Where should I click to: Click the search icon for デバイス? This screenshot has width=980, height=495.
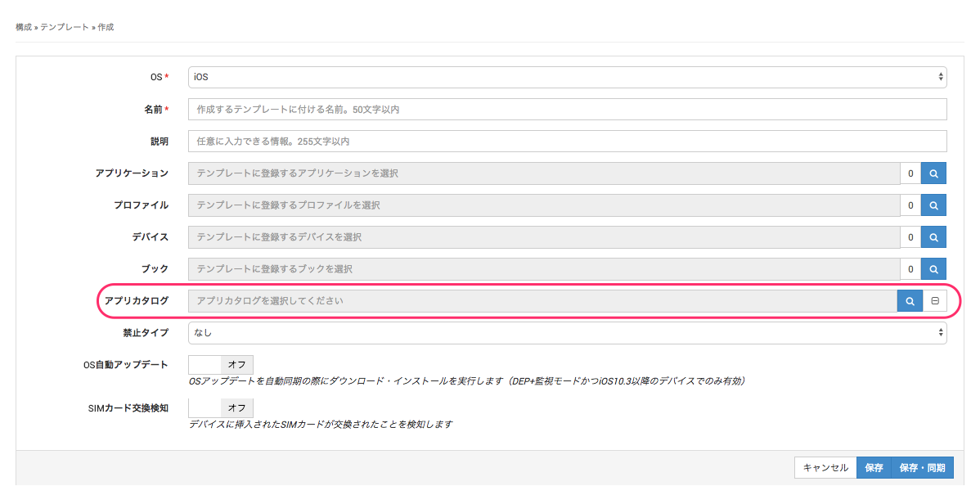933,237
